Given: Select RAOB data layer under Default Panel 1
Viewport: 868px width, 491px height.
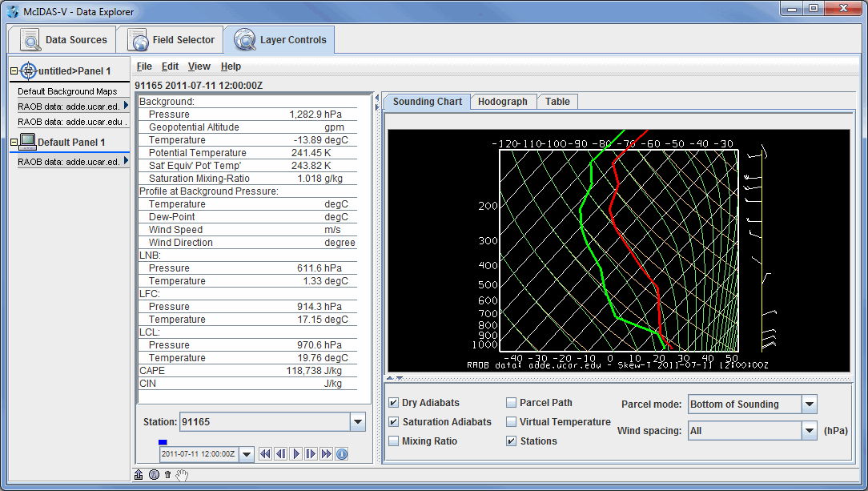Looking at the screenshot, I should click(x=69, y=162).
